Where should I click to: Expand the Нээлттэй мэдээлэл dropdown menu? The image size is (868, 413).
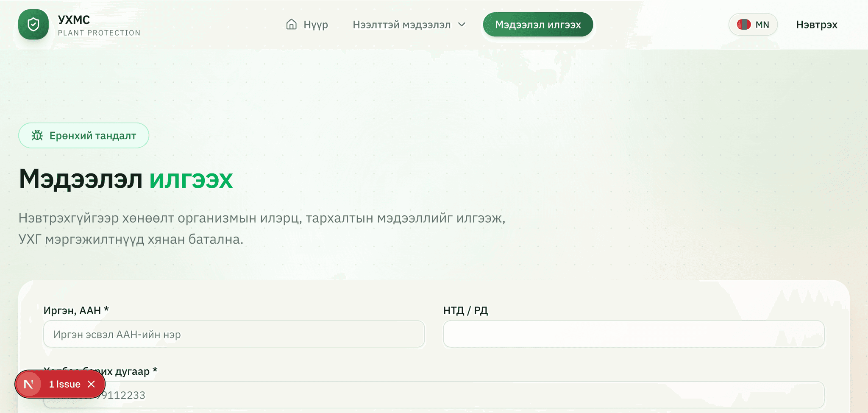[409, 25]
